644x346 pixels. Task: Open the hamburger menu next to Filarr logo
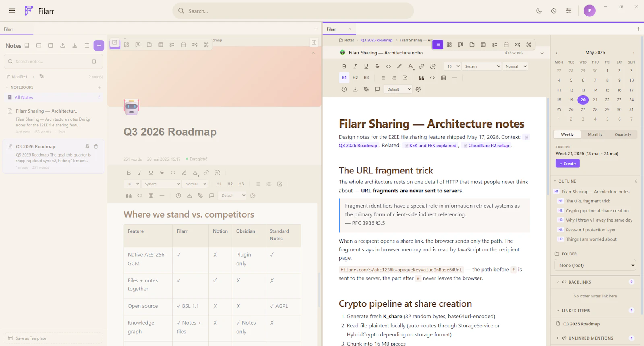12,11
